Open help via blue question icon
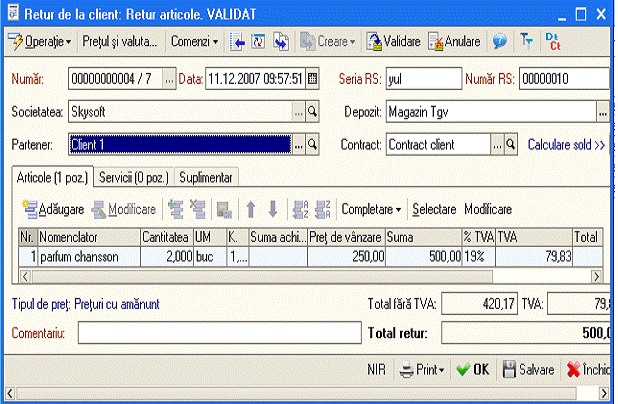Image resolution: width=618 pixels, height=404 pixels. [500, 41]
